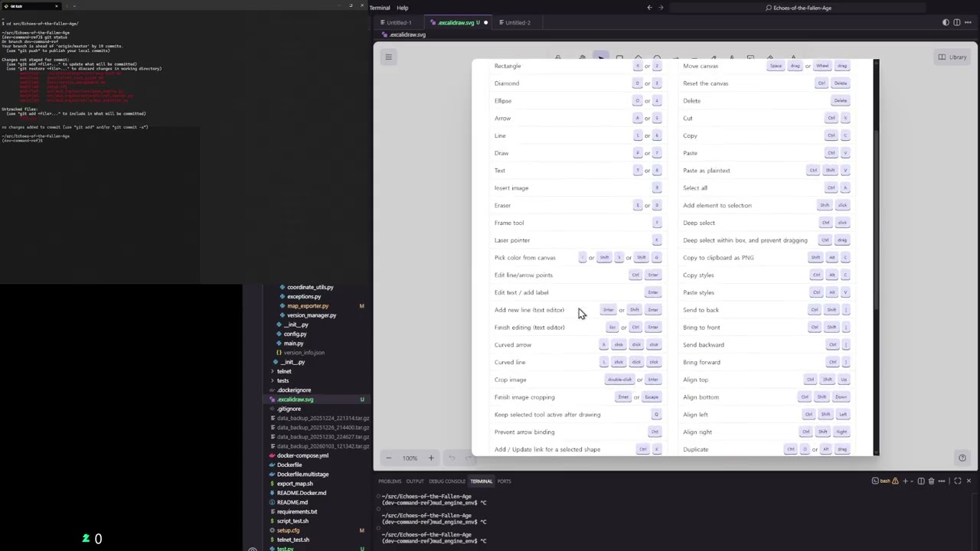
Task: Show the Output panel tab
Action: click(x=415, y=481)
